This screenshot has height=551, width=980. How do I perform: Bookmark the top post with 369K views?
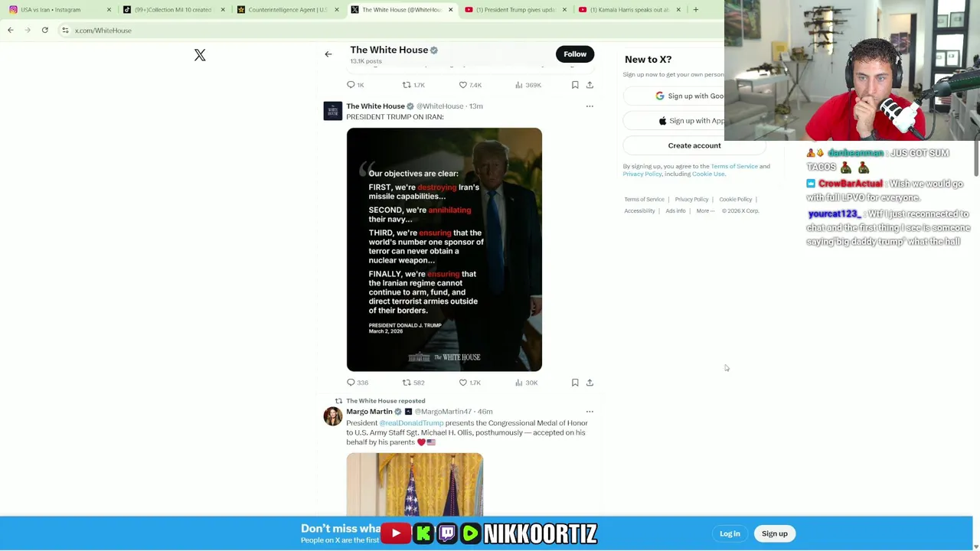click(x=575, y=85)
